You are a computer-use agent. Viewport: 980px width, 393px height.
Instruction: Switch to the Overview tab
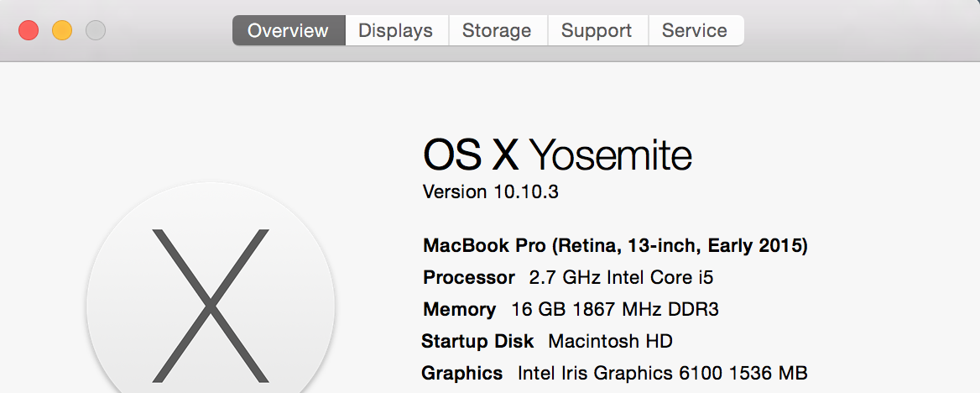(288, 31)
